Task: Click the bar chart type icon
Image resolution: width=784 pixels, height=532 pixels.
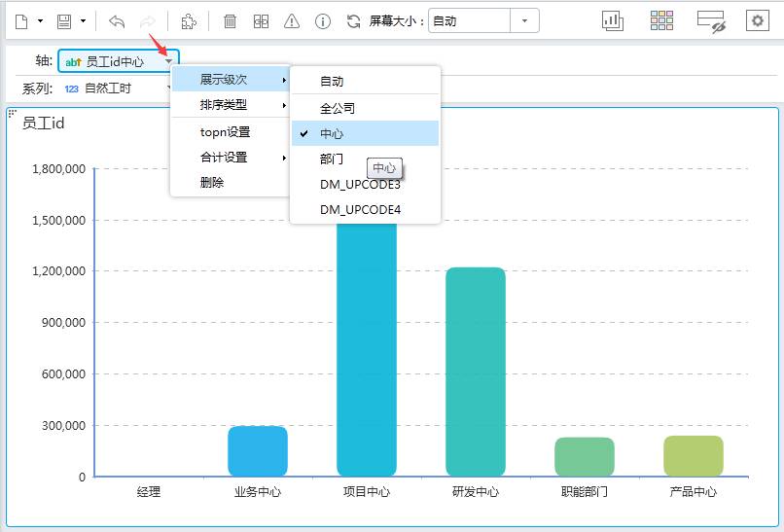Action: tap(613, 21)
